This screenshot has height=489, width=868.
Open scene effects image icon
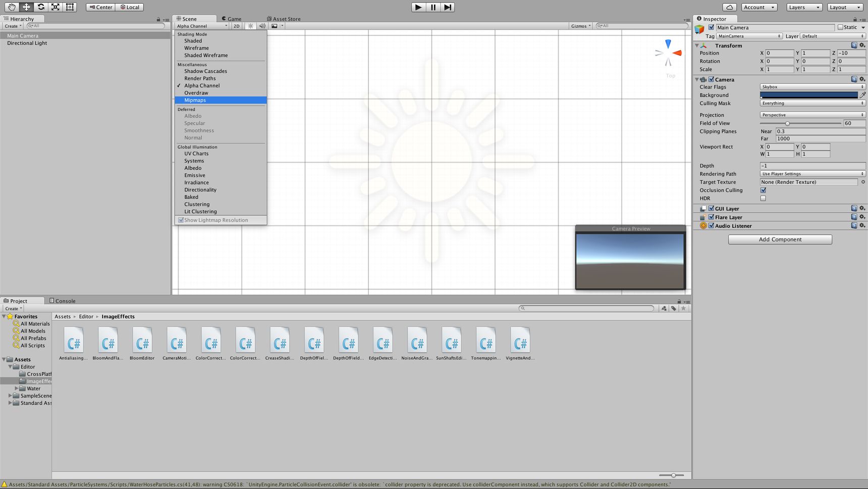point(275,26)
